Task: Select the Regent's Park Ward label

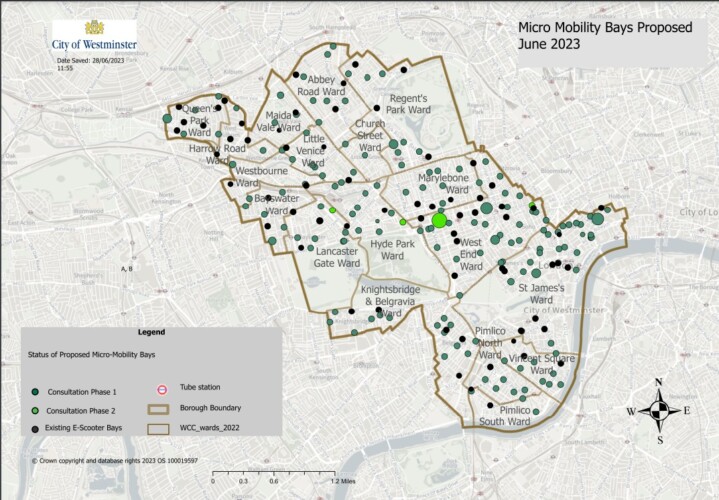Action: (408, 104)
